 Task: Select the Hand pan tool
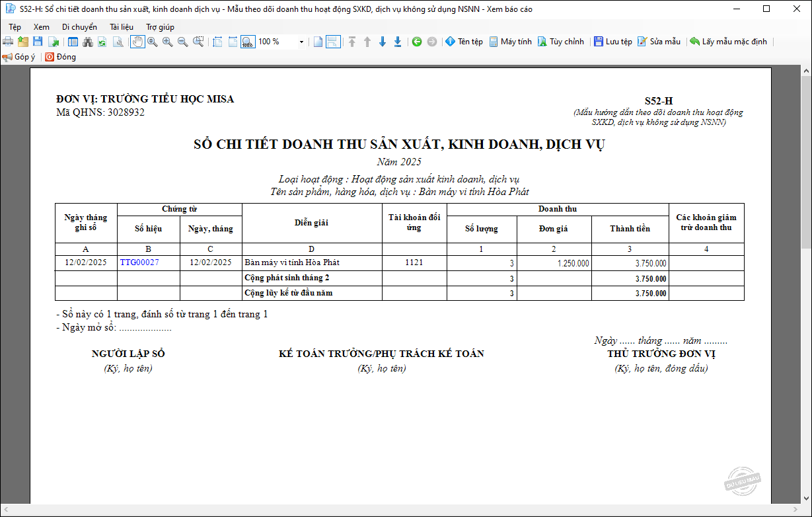(x=137, y=42)
